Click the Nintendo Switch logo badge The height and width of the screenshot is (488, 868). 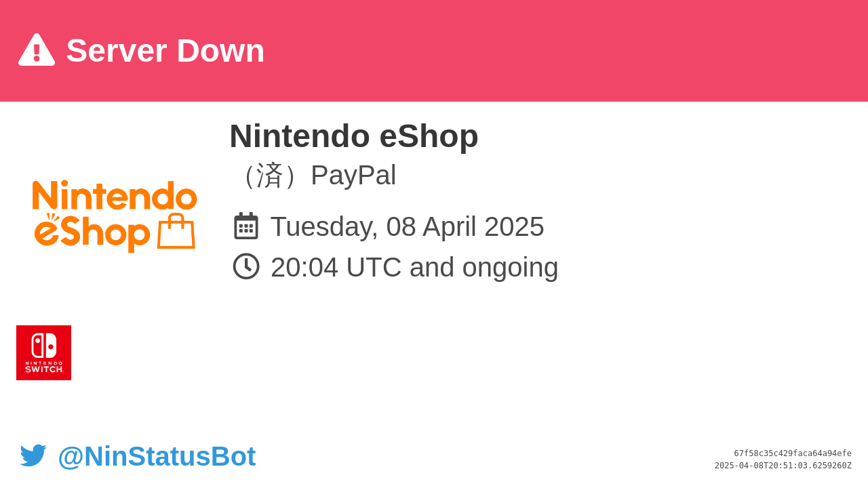tap(43, 352)
